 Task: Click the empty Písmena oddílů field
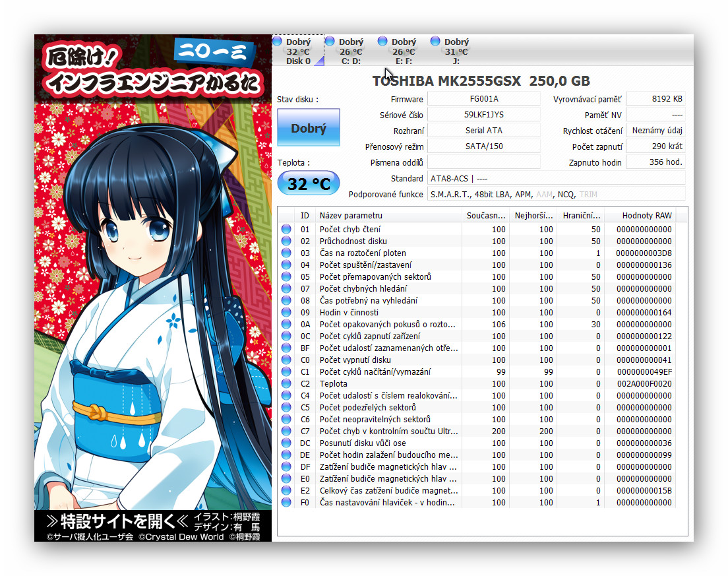(x=484, y=162)
